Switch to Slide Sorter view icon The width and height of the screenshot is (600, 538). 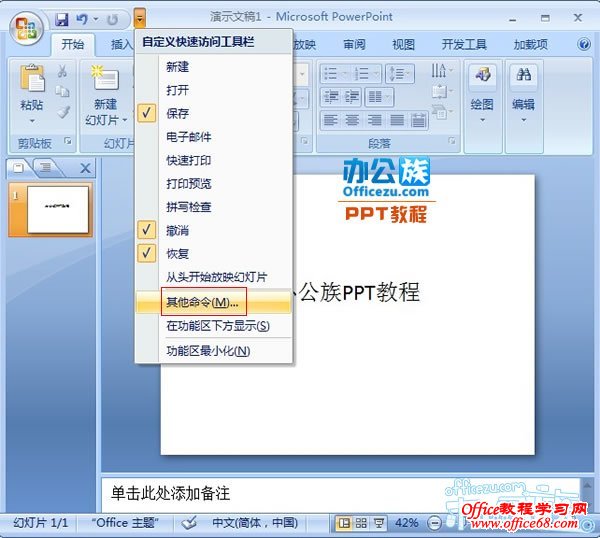coord(361,523)
